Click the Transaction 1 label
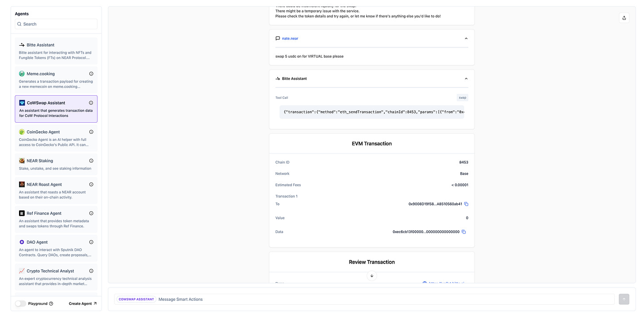 pos(287,196)
